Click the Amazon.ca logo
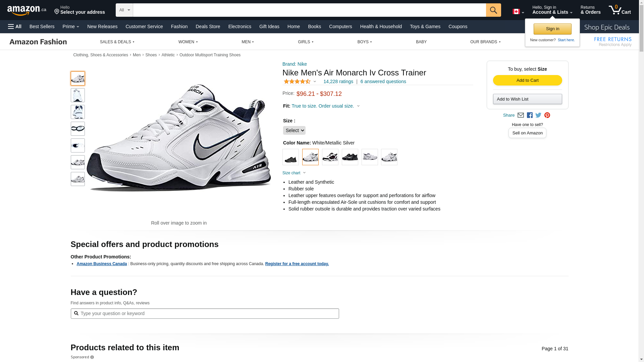This screenshot has height=362, width=644. coord(27,10)
